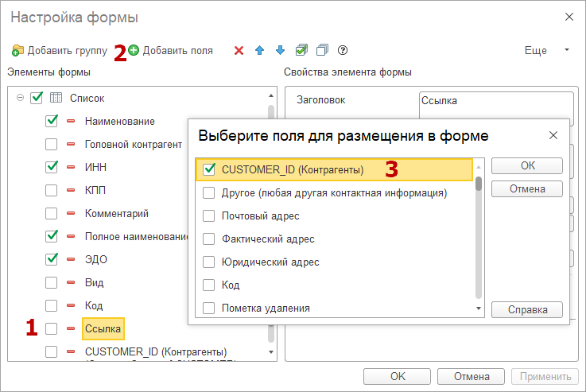This screenshot has height=392, width=586.
Task: Click the red delete X toolbar icon
Action: [x=239, y=51]
